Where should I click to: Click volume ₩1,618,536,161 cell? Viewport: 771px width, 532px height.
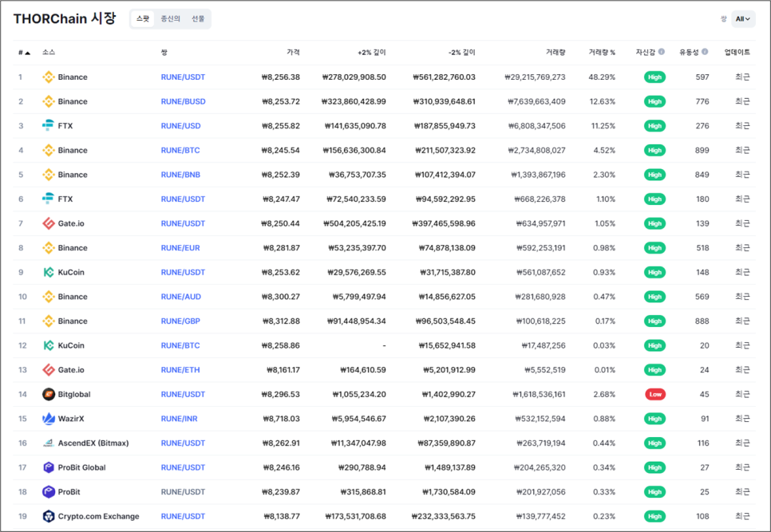[539, 395]
